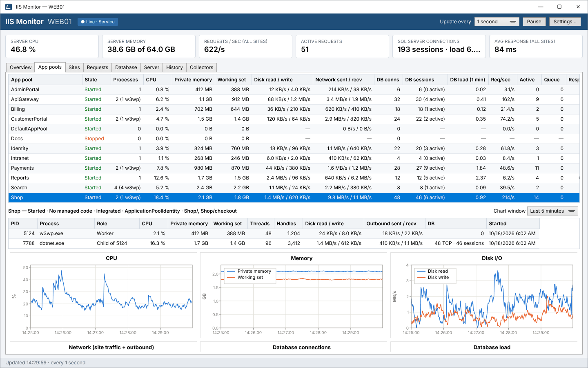588x368 pixels.
Task: Switch to the Server tab
Action: (x=151, y=67)
